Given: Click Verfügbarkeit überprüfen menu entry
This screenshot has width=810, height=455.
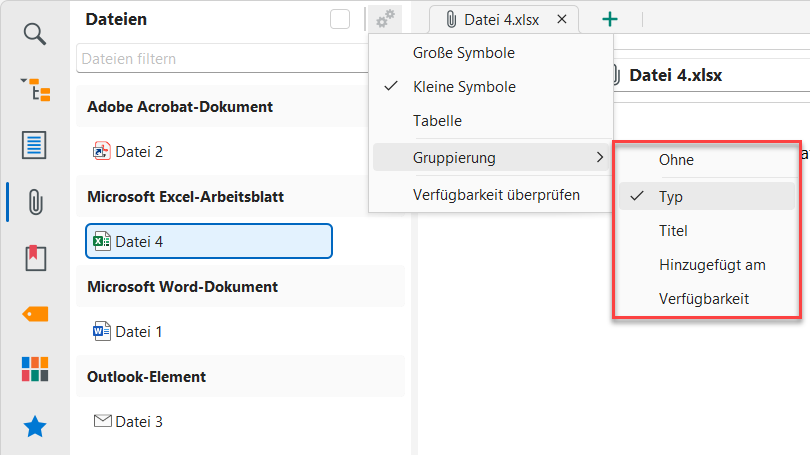Looking at the screenshot, I should 496,195.
